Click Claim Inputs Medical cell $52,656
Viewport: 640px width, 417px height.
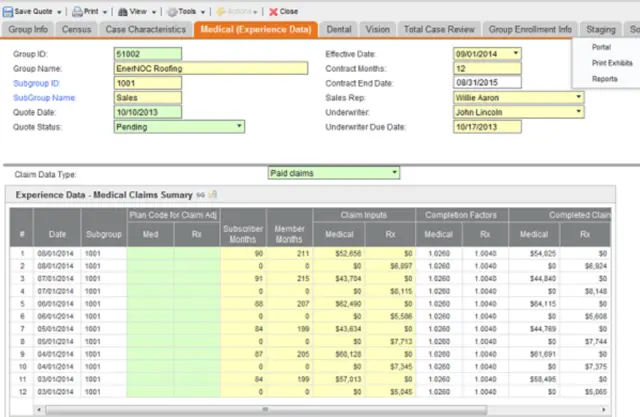[339, 253]
